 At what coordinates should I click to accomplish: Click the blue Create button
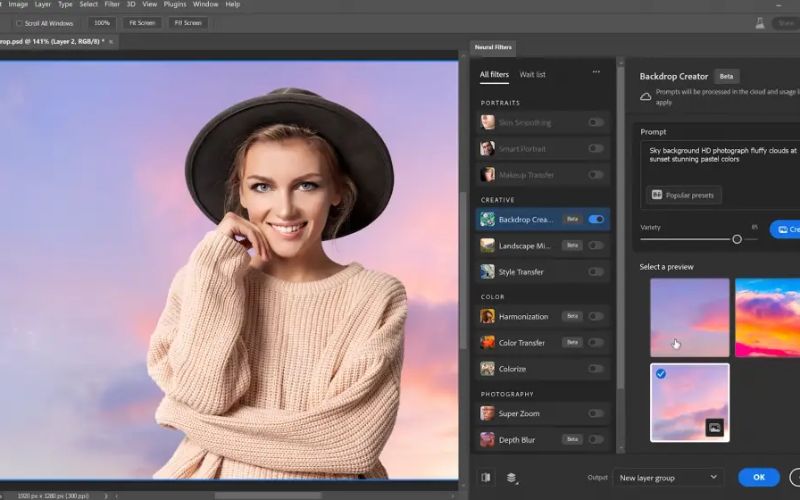point(785,230)
